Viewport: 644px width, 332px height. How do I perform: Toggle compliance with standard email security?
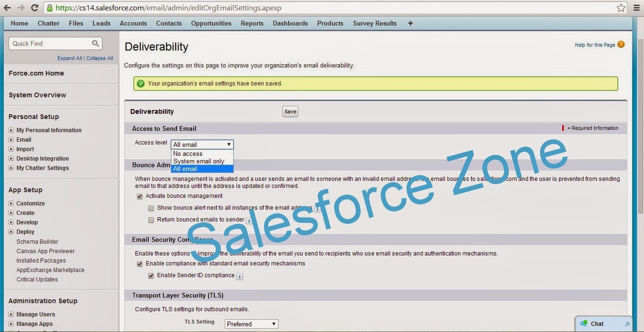pos(139,264)
